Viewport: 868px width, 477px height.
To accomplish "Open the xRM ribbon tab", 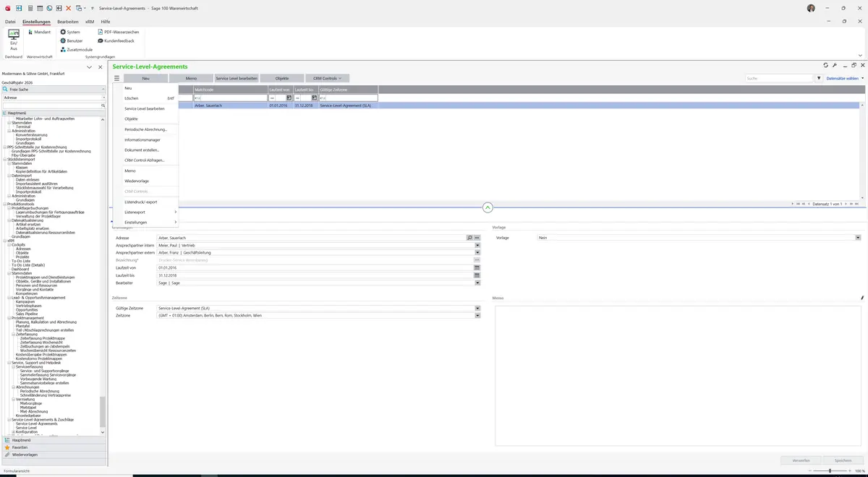I will (x=90, y=22).
